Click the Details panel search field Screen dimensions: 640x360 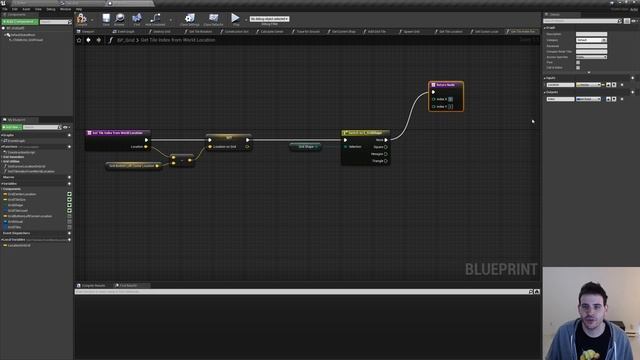click(x=582, y=21)
